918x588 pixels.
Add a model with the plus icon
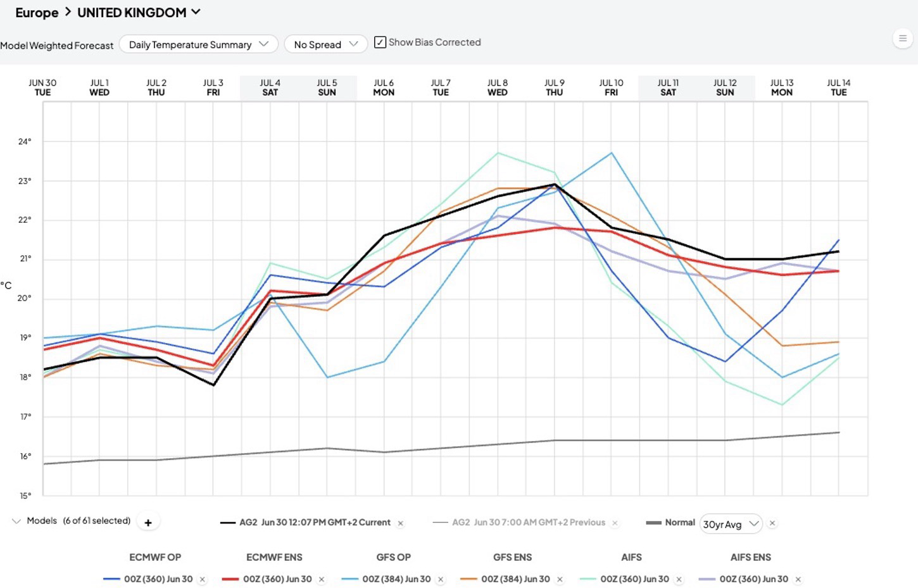[148, 523]
